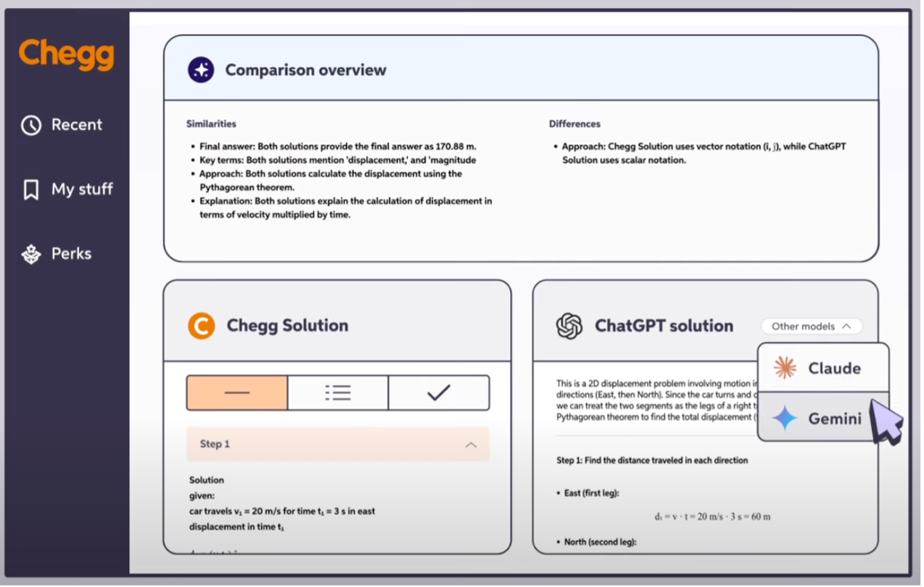Choose Gemini from the models list

tap(834, 419)
